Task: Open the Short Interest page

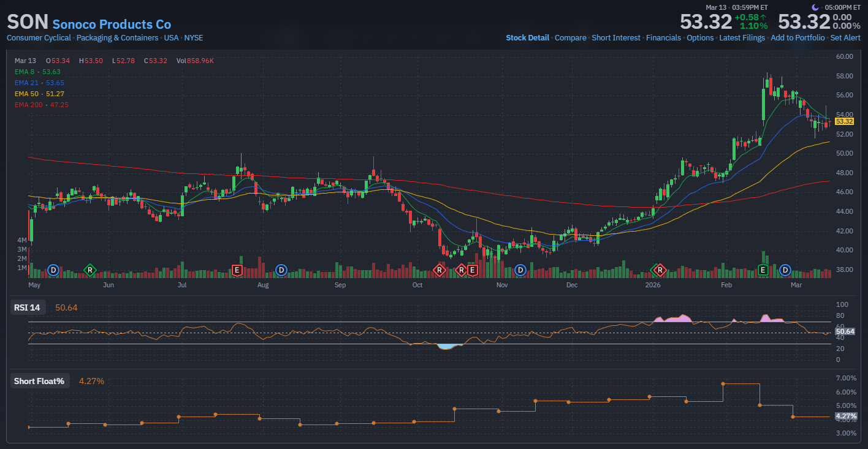Action: pos(616,37)
